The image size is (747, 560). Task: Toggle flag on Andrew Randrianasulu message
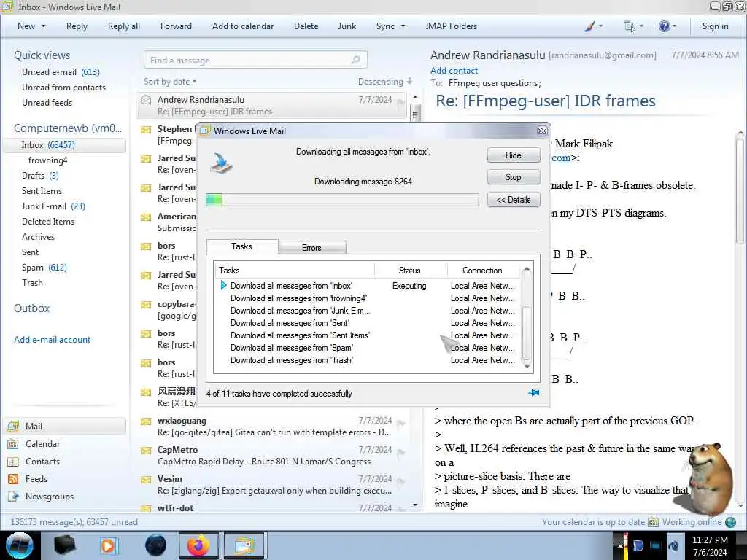pyautogui.click(x=400, y=103)
